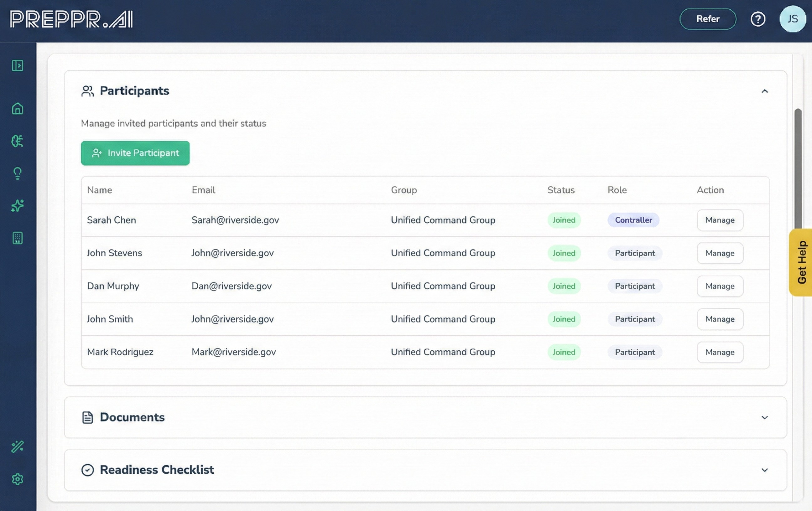Expand the sidebar panel toggle icon
Screen dimensions: 812x511
[x=18, y=65]
